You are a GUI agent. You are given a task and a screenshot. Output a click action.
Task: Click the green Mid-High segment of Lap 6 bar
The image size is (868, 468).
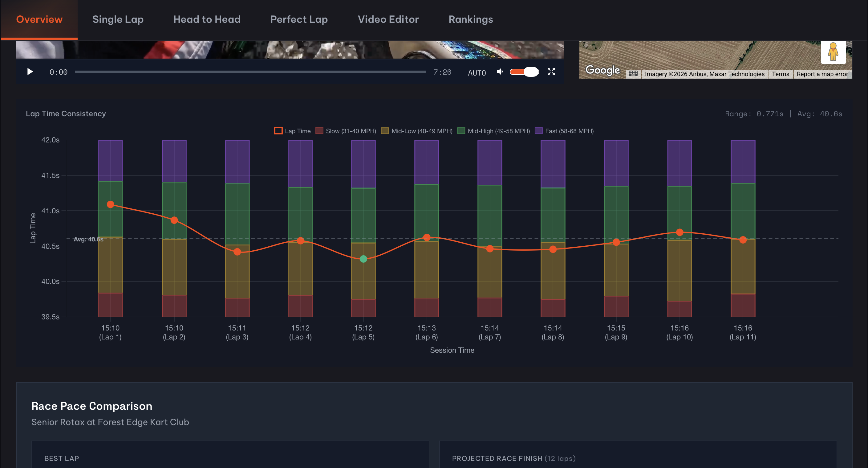coord(427,212)
